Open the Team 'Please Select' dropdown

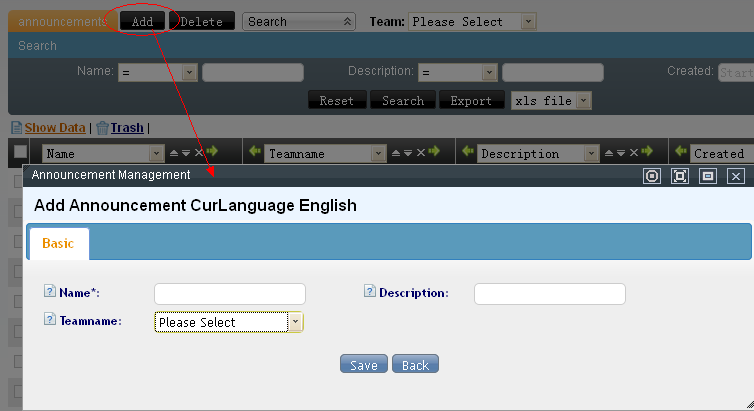click(472, 21)
